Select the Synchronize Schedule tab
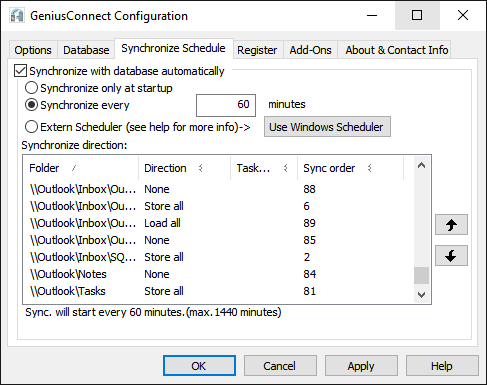Viewport: 487px width, 385px height. 173,49
